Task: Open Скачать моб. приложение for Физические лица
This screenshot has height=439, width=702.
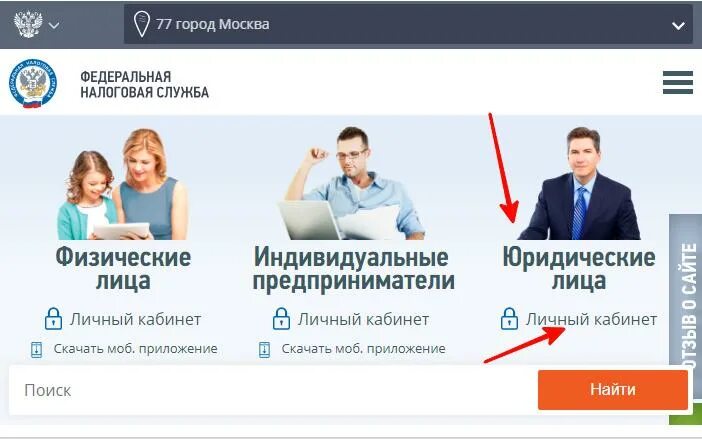Action: 135,349
